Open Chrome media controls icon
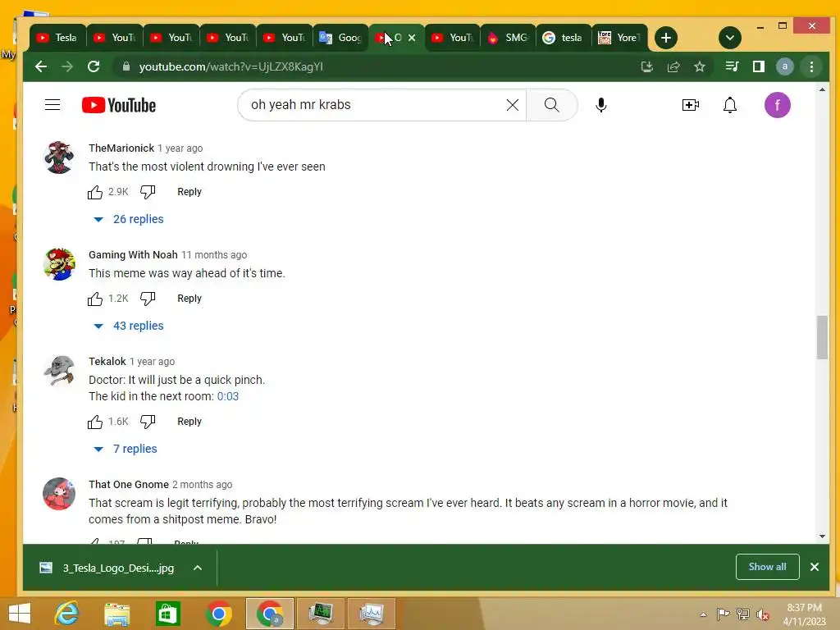This screenshot has width=840, height=630. point(732,66)
